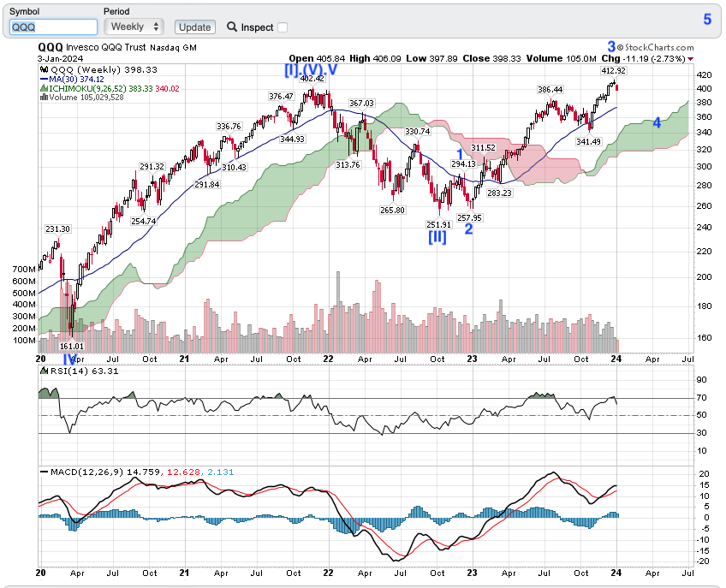Click the 310.43 price label

tap(235, 167)
